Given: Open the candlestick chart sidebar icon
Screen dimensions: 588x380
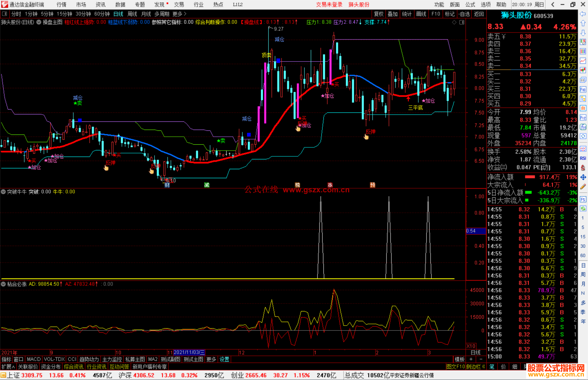Looking at the screenshot, I should point(583,70).
